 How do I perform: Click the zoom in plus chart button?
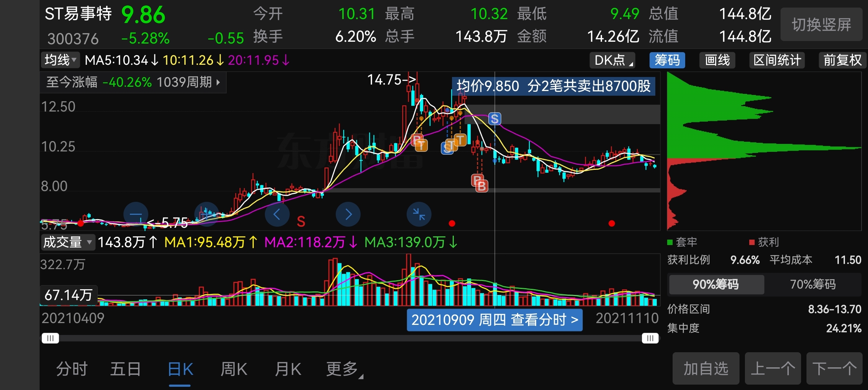pyautogui.click(x=207, y=214)
